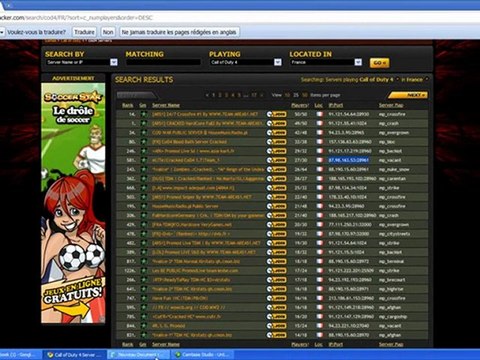Join the rank 581 server with highlighted IP
480x360 pixels.
coord(276,160)
